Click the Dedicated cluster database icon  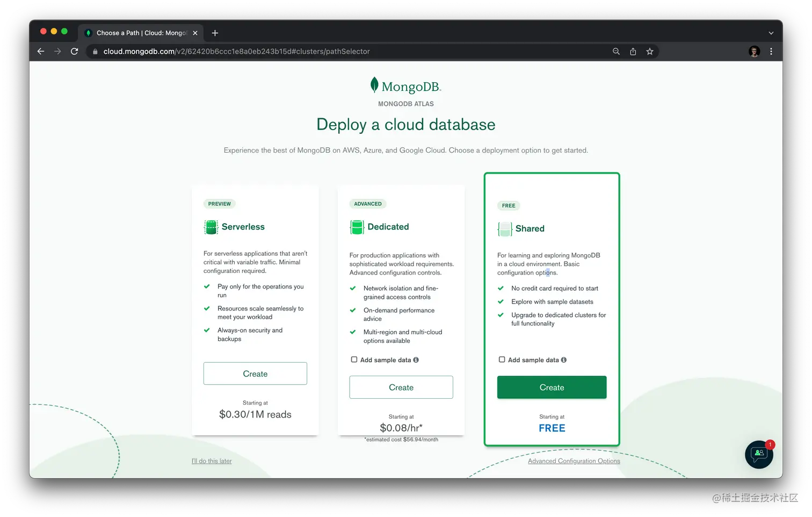pyautogui.click(x=356, y=227)
